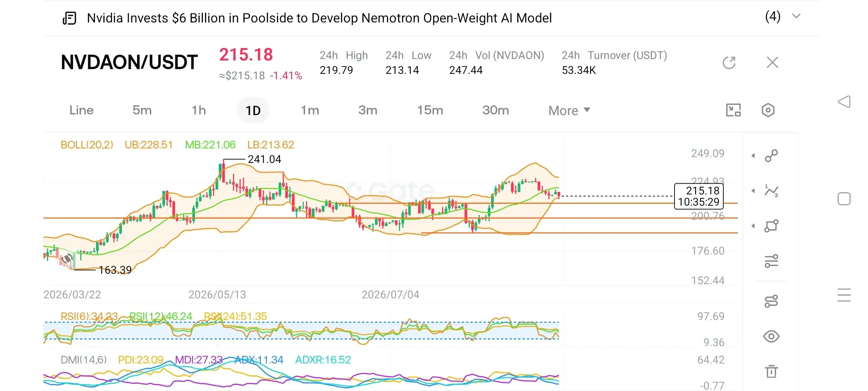The width and height of the screenshot is (868, 391).
Task: Select the 5m timeframe
Action: (x=142, y=110)
